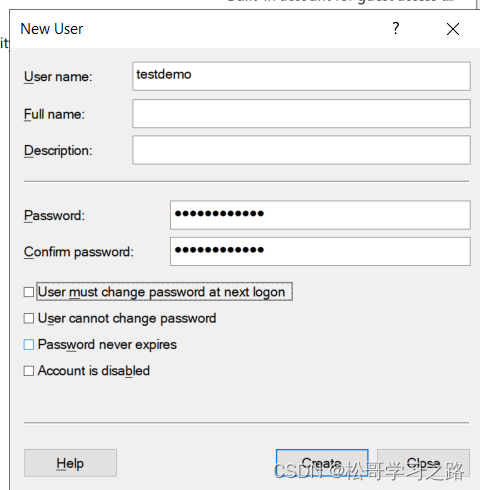Click the New User title bar text
This screenshot has height=490, width=480.
52,29
